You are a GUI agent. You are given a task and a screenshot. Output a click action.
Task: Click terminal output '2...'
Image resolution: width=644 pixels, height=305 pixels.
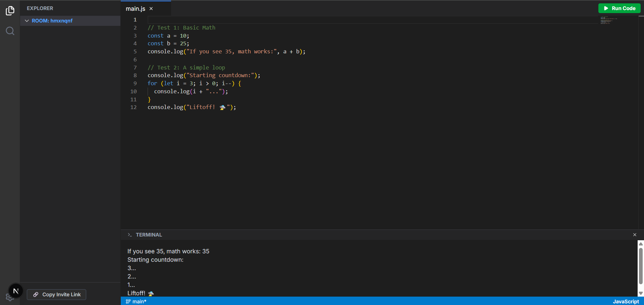pos(132,276)
